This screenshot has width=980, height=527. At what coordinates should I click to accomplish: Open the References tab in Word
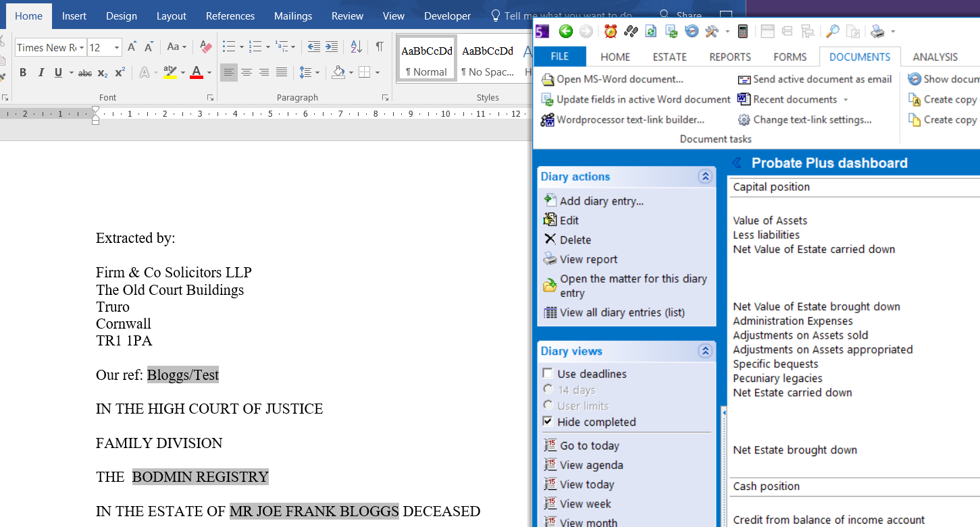pyautogui.click(x=230, y=16)
